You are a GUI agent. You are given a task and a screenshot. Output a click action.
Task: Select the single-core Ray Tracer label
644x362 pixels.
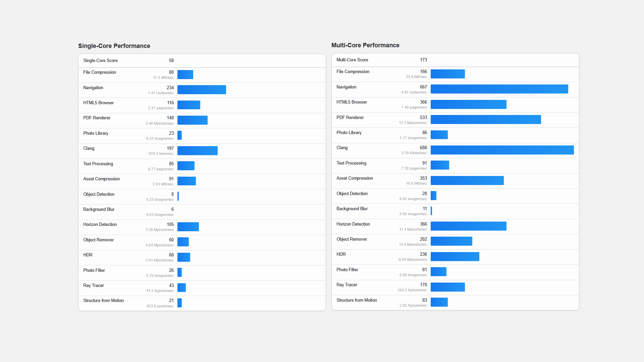(x=94, y=286)
